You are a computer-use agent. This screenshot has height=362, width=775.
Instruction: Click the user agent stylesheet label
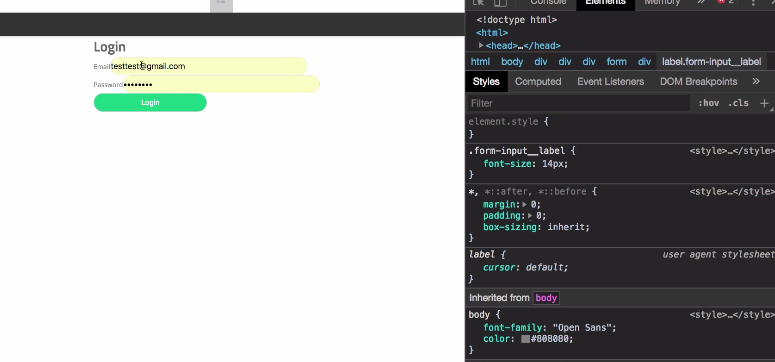point(718,255)
